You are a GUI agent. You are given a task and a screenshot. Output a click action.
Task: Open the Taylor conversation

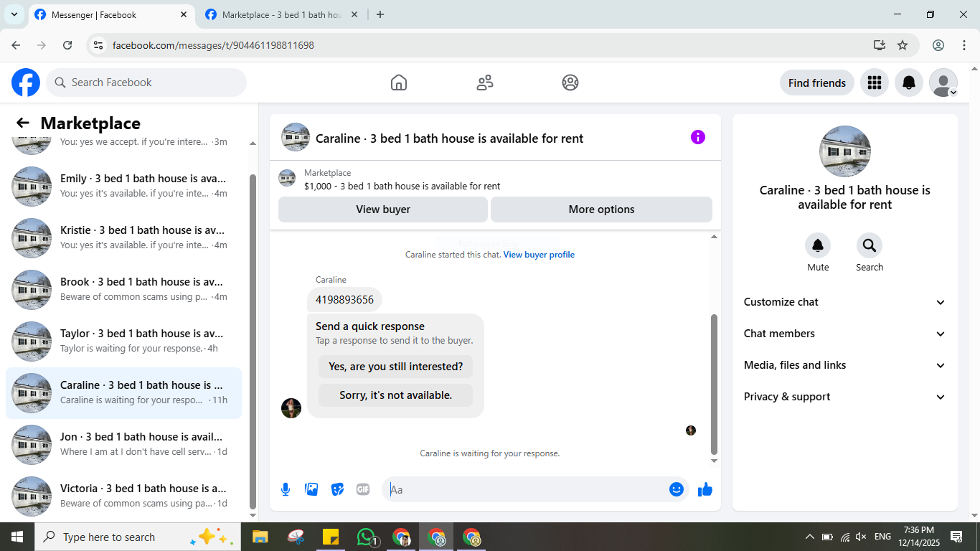click(x=123, y=342)
